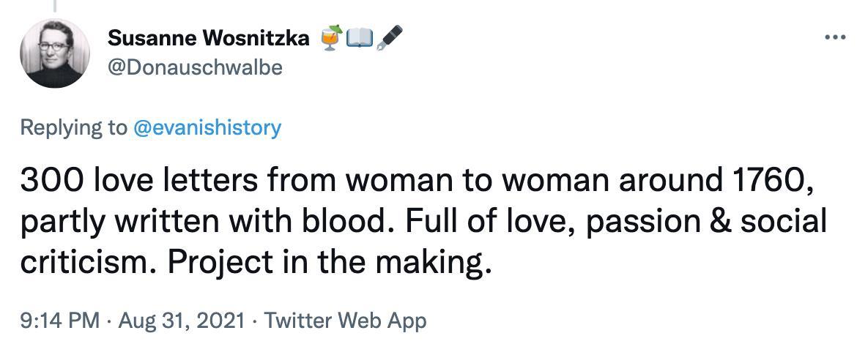
Task: Click the 'Replying to' label
Action: tap(73, 127)
